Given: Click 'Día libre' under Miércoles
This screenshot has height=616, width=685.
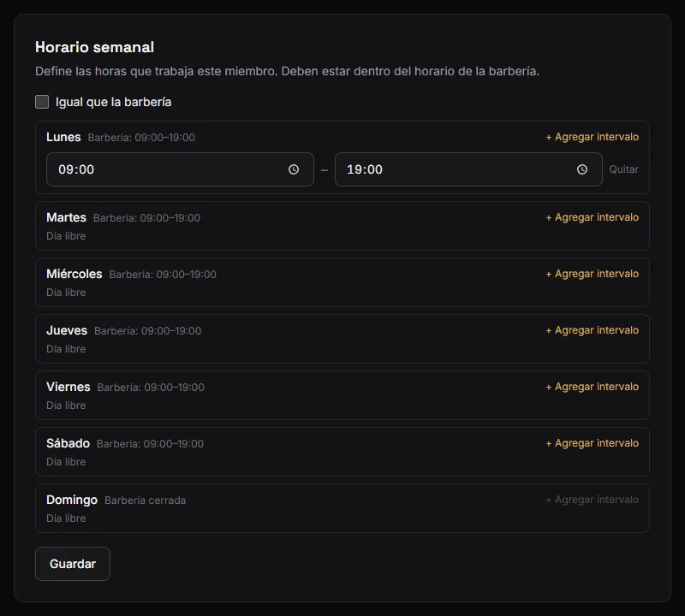Looking at the screenshot, I should (66, 293).
